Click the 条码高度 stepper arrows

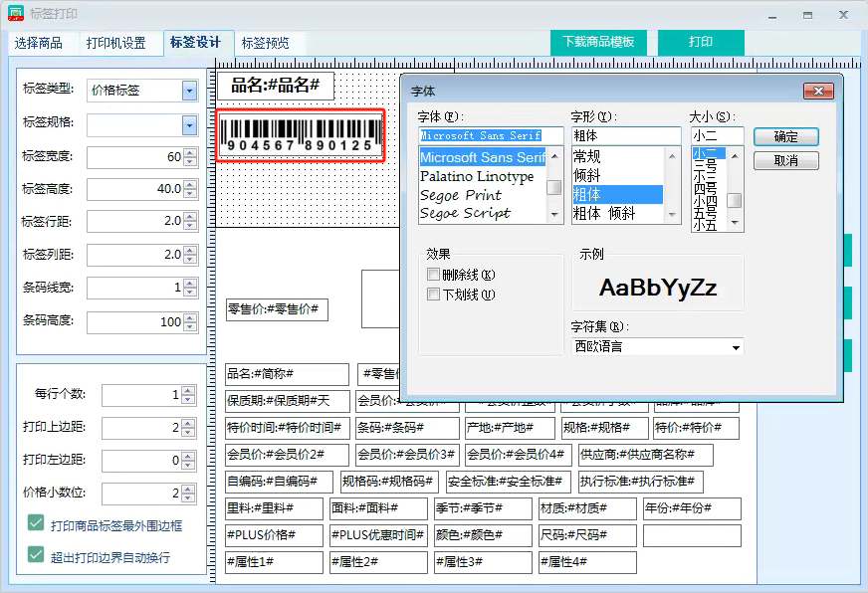point(190,322)
